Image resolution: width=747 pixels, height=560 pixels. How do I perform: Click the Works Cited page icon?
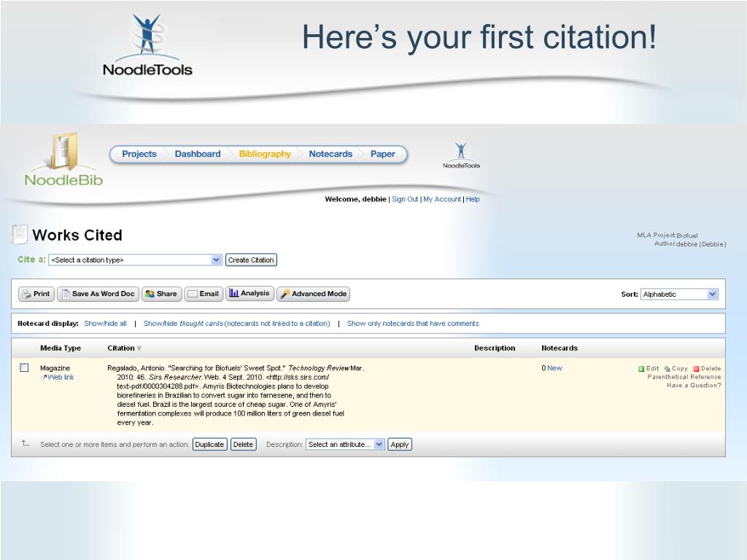coord(20,234)
